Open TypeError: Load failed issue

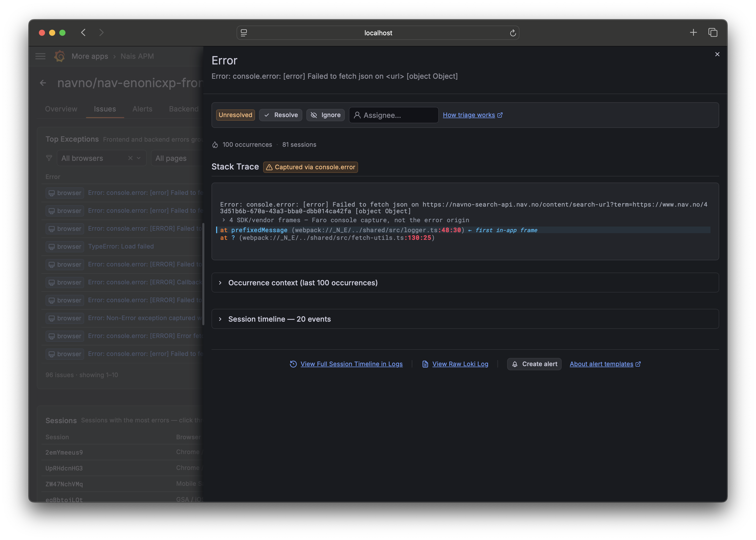121,246
